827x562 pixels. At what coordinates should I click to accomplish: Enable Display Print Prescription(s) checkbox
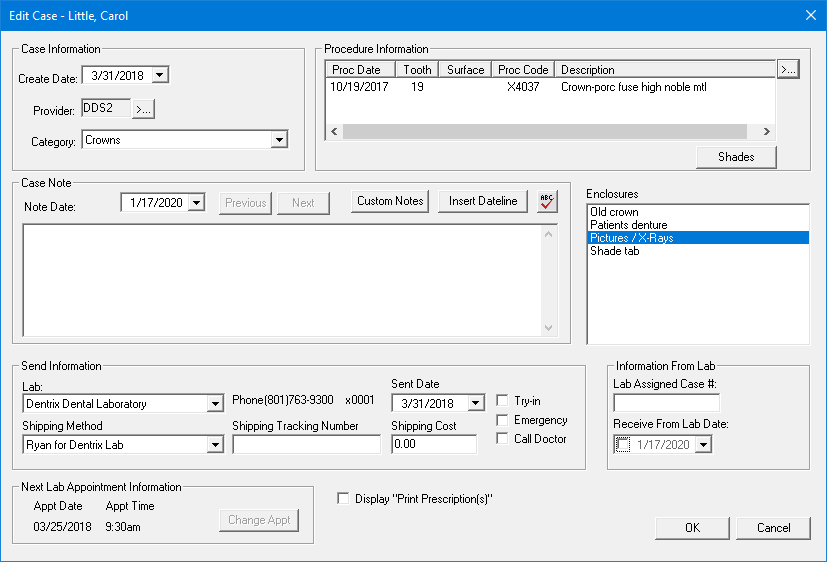pos(344,499)
